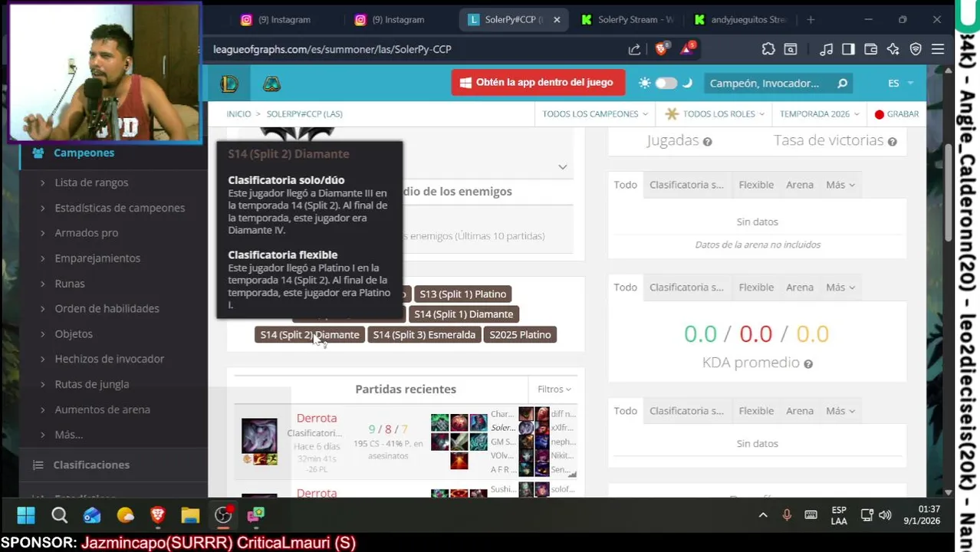980x552 pixels.
Task: Click the S13 (Split 1) Platino badge
Action: click(463, 294)
